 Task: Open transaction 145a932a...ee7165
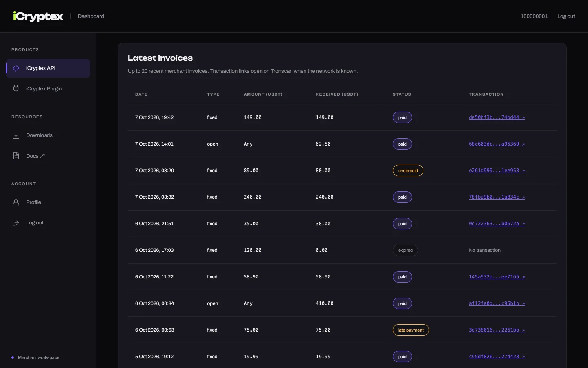497,277
